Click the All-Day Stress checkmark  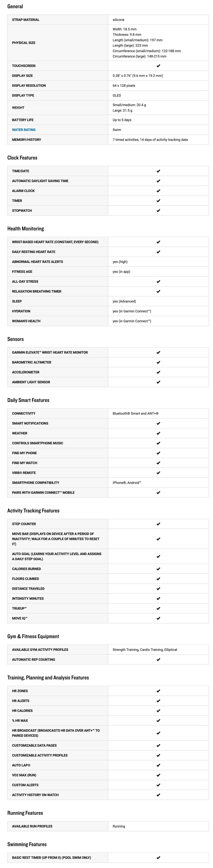coord(158,282)
